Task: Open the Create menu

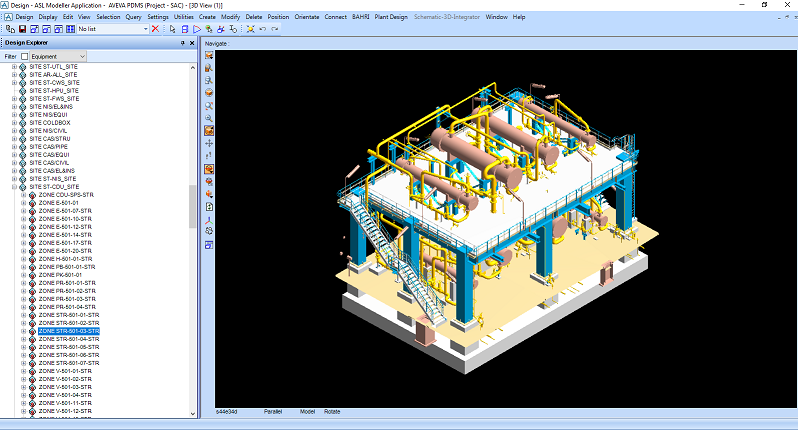Action: pos(207,17)
